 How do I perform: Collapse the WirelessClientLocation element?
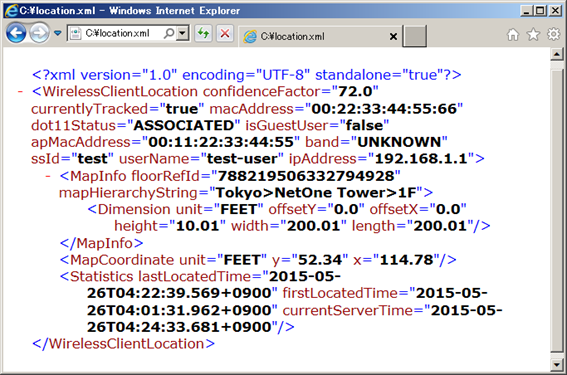[x=20, y=91]
